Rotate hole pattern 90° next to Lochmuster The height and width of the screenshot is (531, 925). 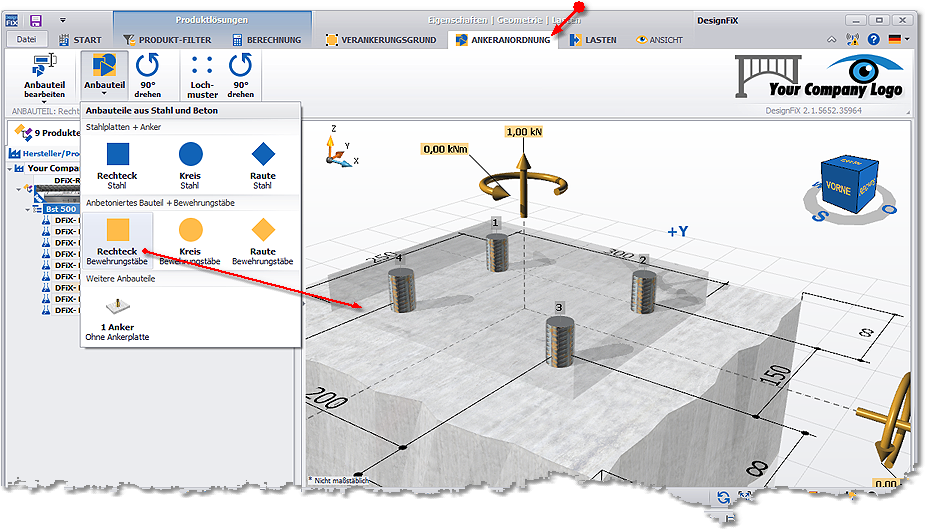coord(241,75)
